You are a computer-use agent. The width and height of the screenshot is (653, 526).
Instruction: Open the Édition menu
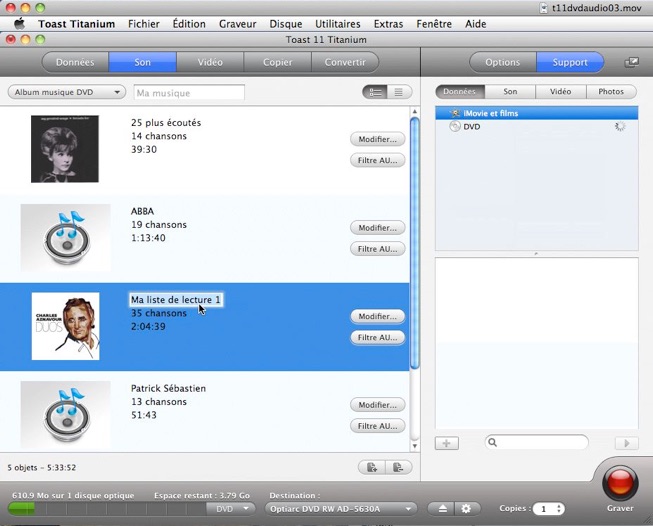tap(189, 24)
